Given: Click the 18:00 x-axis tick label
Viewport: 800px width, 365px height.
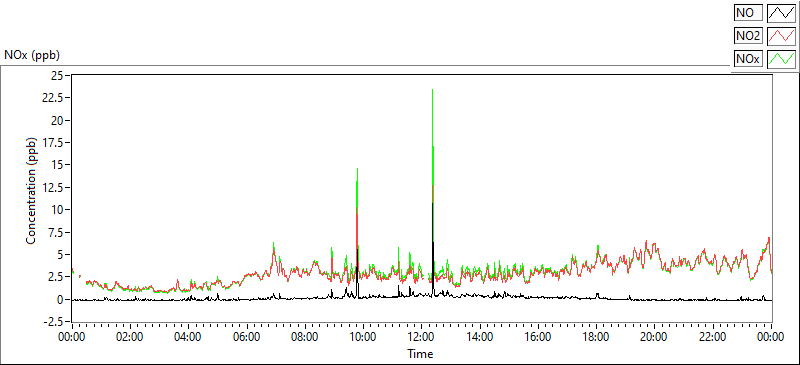Looking at the screenshot, I should 596,336.
